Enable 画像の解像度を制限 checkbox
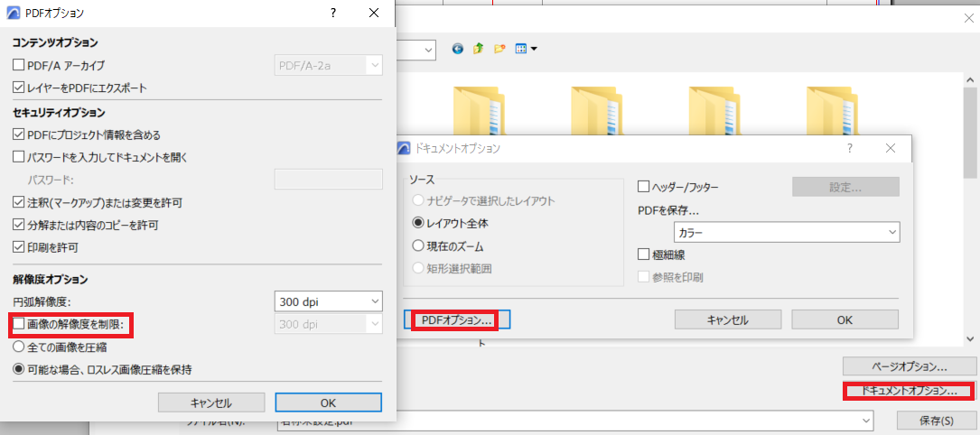This screenshot has height=435, width=980. [19, 324]
